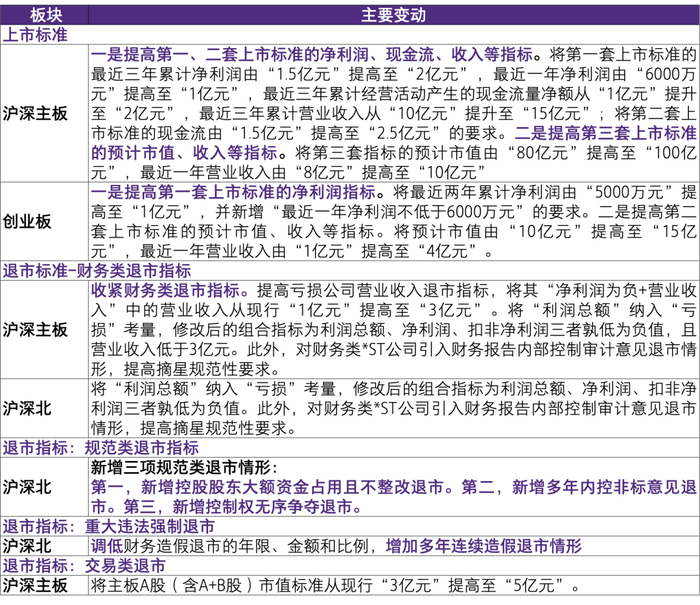Click text '新增三项规范类退市情形：'
700x605 pixels.
[185, 467]
